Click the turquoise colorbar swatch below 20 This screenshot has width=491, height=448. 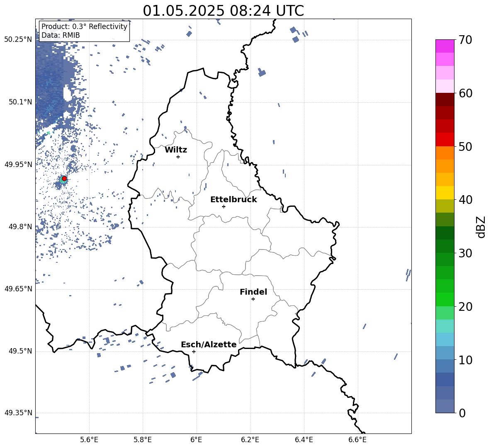coord(445,326)
